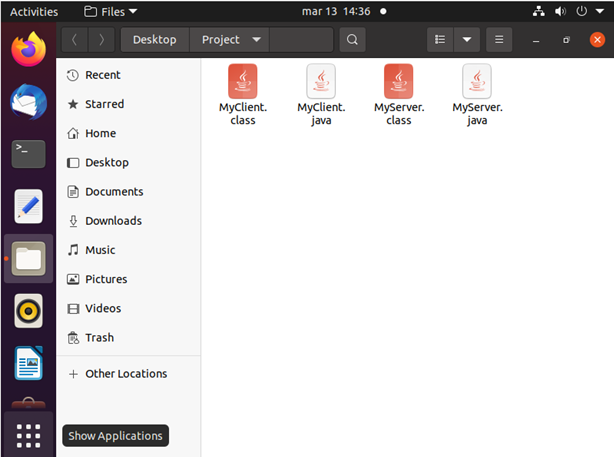Open the Activities overview

pyautogui.click(x=34, y=12)
